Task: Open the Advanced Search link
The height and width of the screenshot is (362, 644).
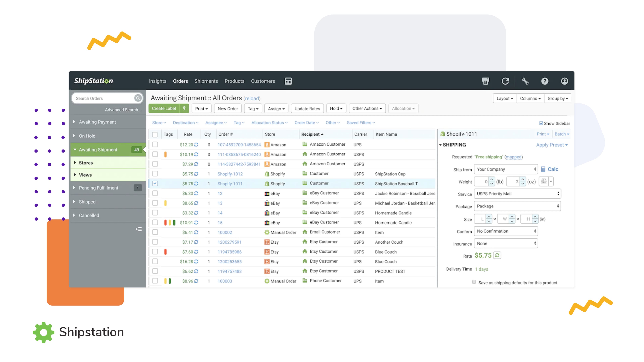Action: [123, 110]
